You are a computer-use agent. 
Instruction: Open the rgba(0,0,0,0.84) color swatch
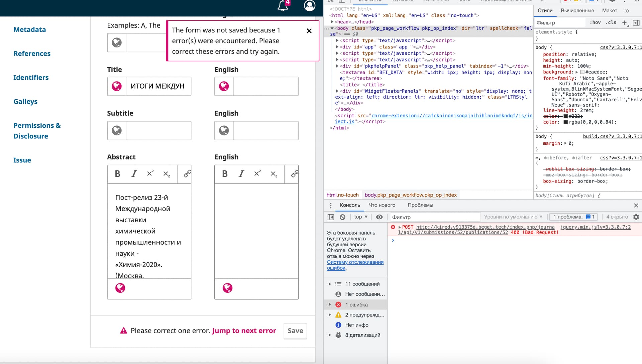pyautogui.click(x=566, y=122)
